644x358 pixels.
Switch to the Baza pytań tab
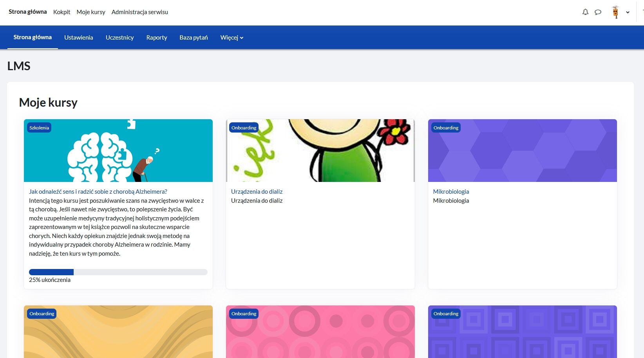click(194, 38)
